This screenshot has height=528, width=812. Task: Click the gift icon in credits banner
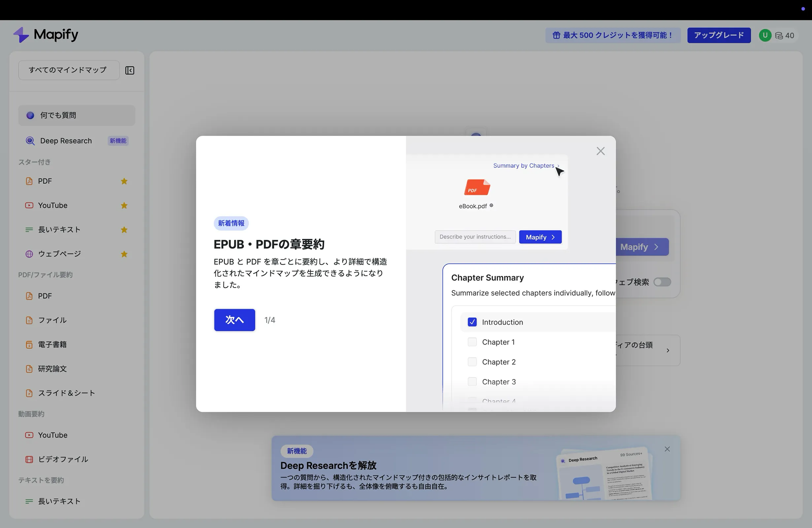[556, 35]
